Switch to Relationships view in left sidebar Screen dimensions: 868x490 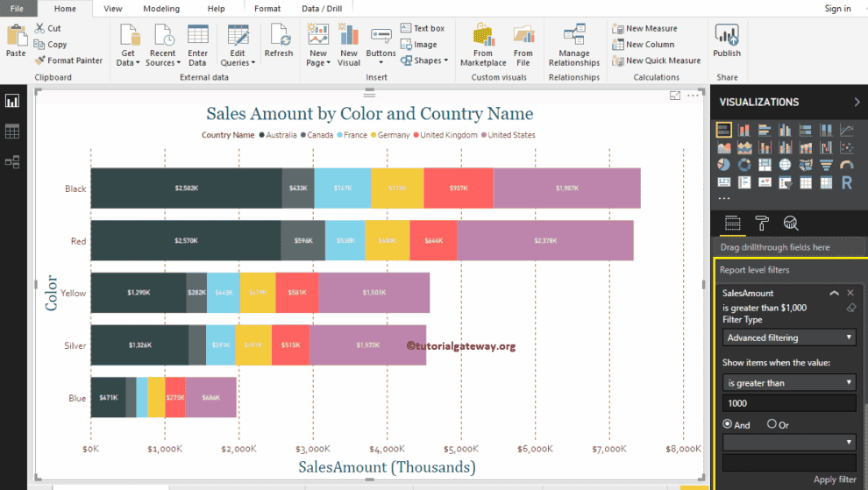click(12, 162)
